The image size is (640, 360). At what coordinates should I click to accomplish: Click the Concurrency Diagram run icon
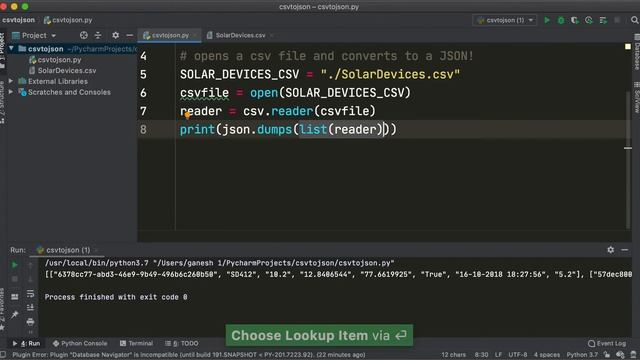(x=603, y=20)
